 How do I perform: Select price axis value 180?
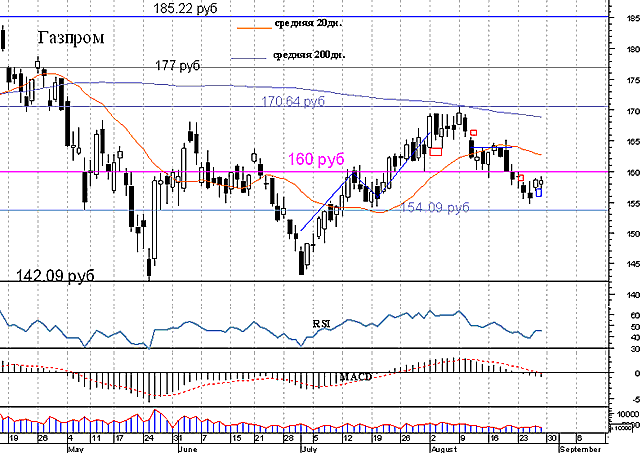tap(633, 50)
